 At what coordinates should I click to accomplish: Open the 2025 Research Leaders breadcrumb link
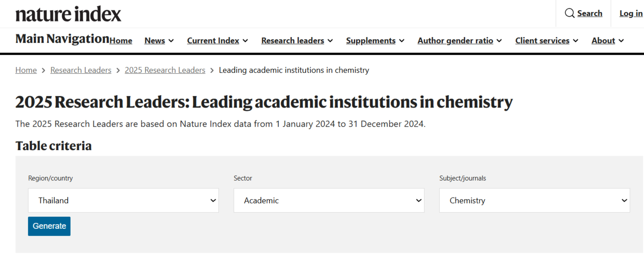tap(165, 70)
